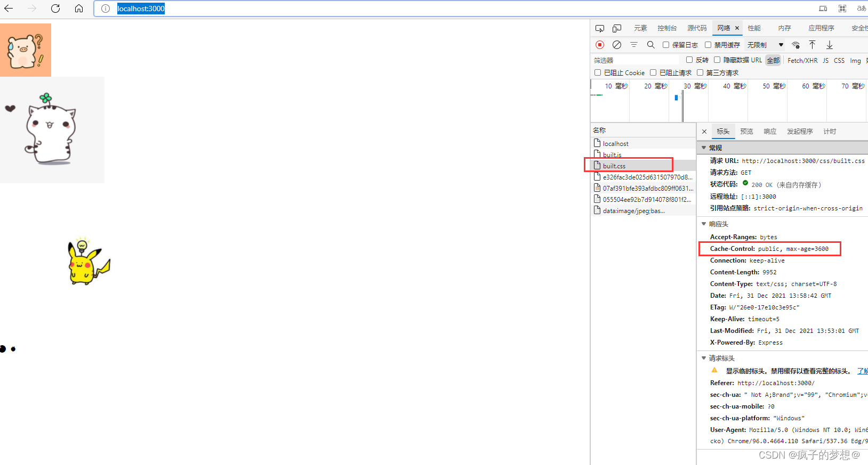Close the request details pane x icon

(x=704, y=132)
